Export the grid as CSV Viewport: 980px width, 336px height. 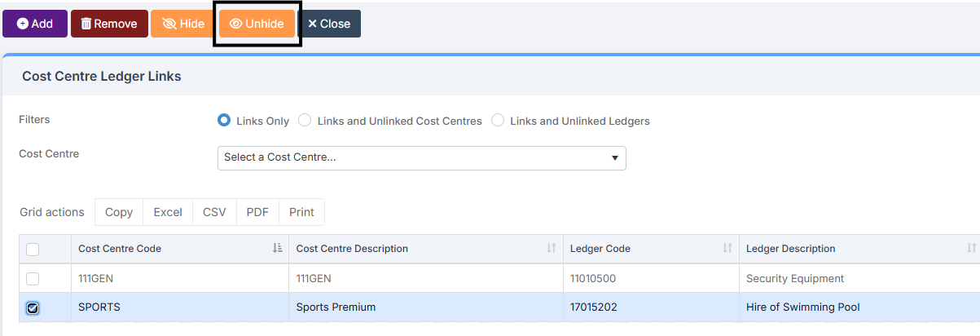click(214, 212)
